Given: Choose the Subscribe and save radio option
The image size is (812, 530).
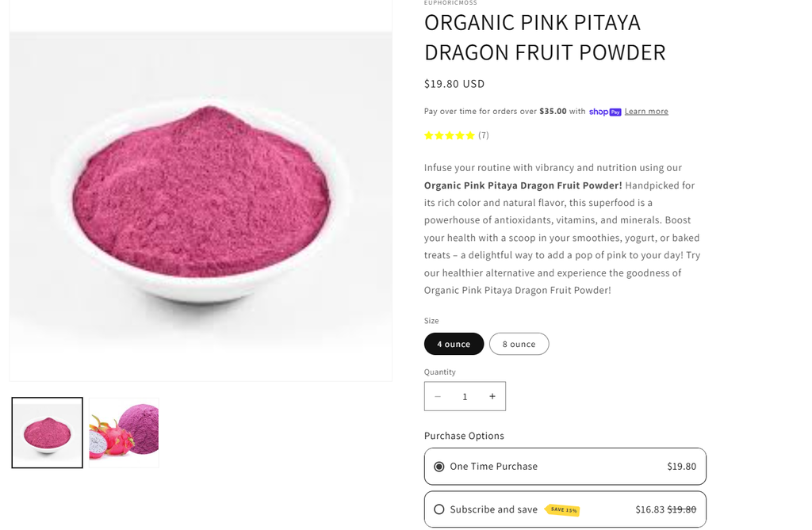Looking at the screenshot, I should 439,509.
